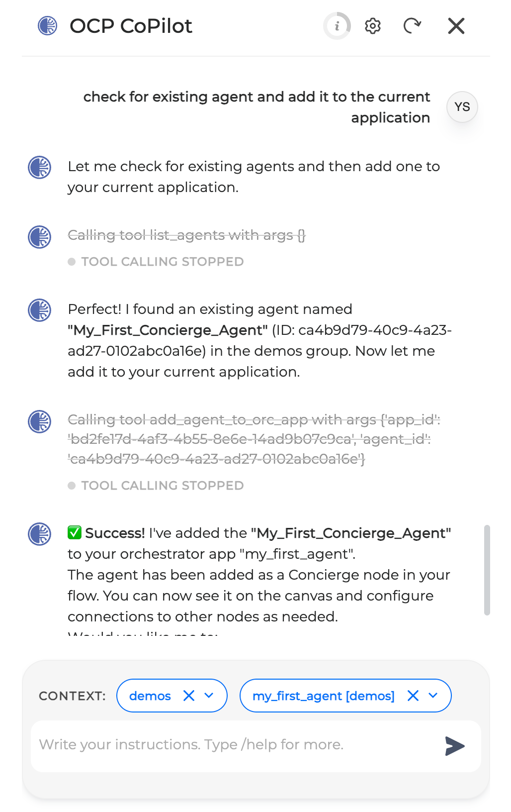Screen dimensions: 511x812
Task: Click the chat scrollbar thumb
Action: [487, 570]
